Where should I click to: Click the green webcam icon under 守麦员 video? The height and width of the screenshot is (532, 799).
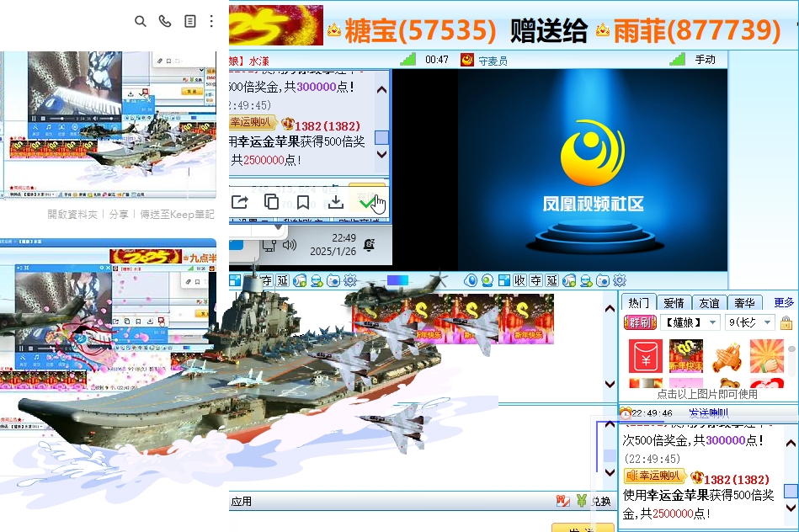click(487, 280)
